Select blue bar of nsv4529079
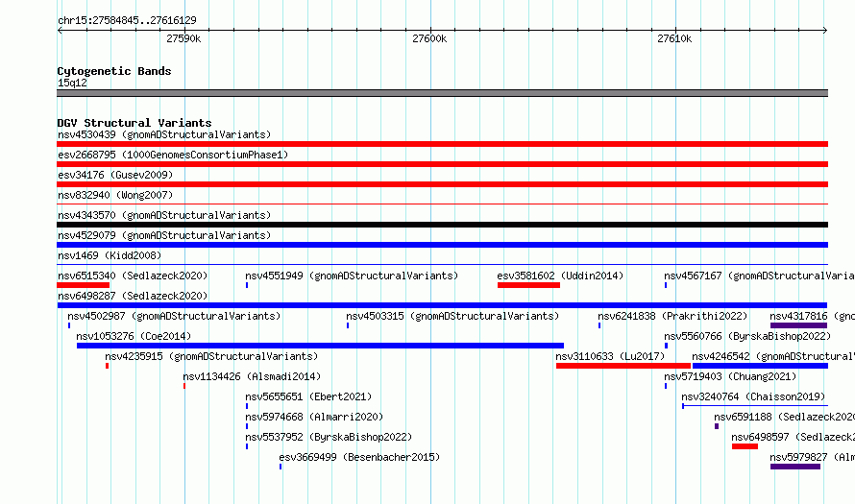This screenshot has height=504, width=855. coord(442,245)
